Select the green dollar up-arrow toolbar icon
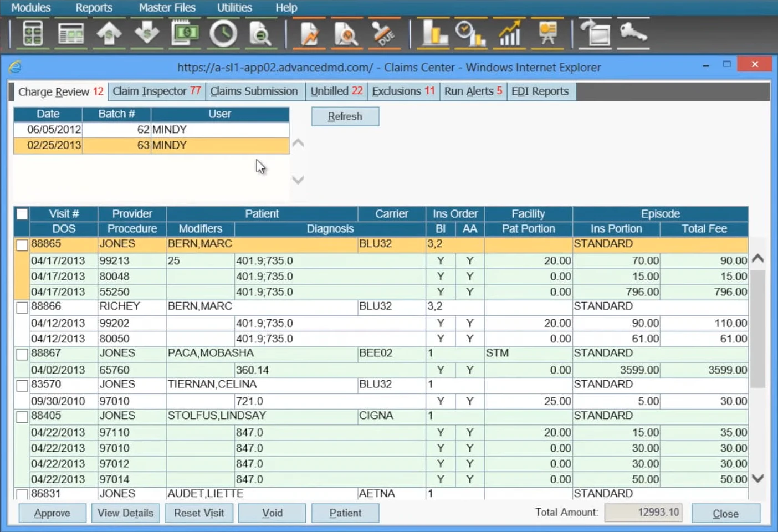 pyautogui.click(x=109, y=33)
